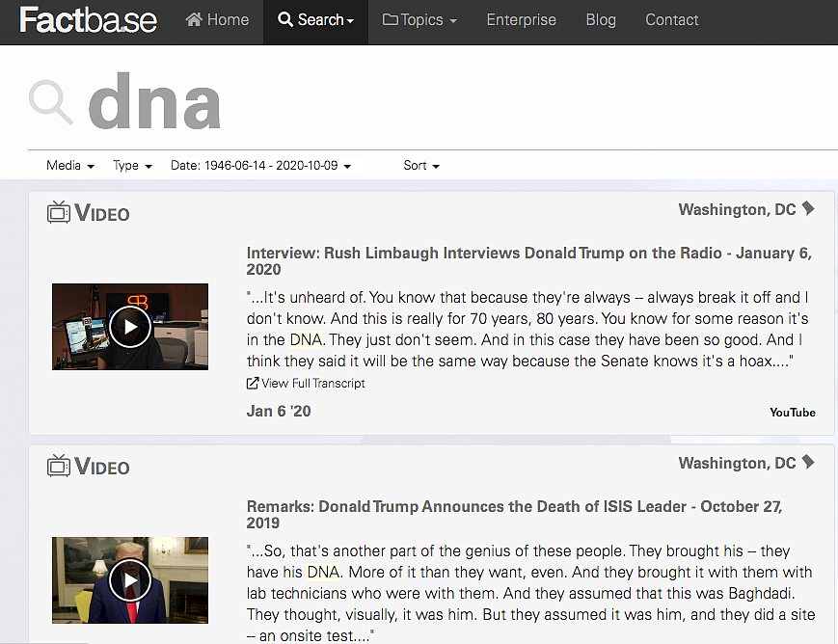Screen dimensions: 838x644
Task: Play the Rush Limbaugh interview video
Action: coord(130,327)
